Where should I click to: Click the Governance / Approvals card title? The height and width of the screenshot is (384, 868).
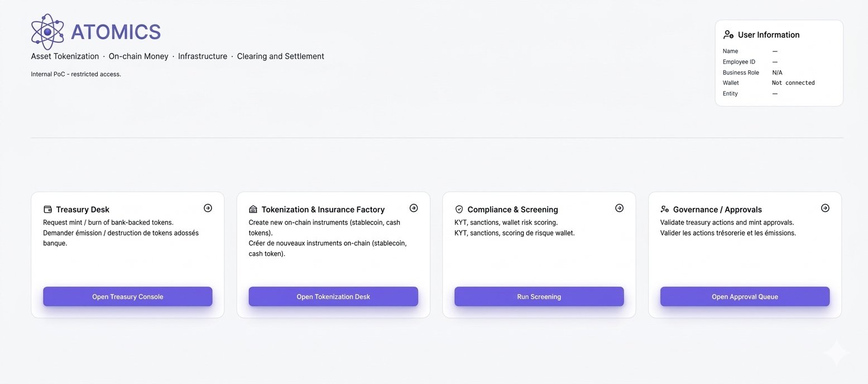pos(717,210)
